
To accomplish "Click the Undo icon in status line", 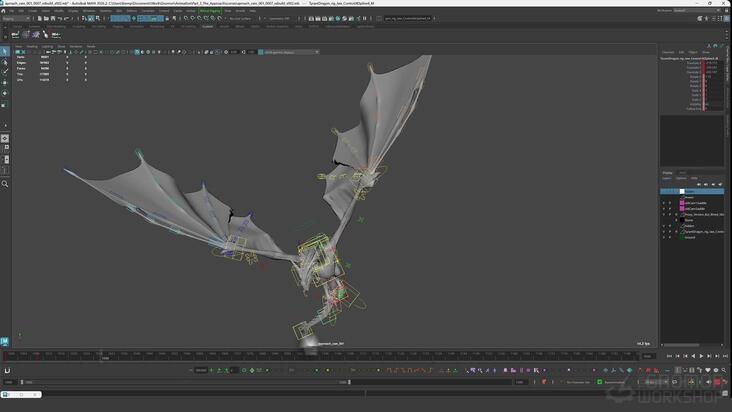I will [60, 18].
